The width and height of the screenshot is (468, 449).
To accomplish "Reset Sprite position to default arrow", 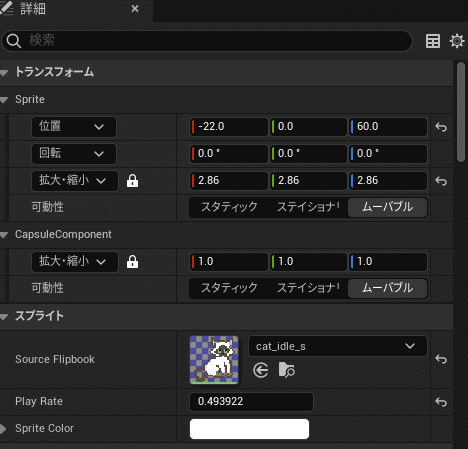I will click(x=441, y=127).
